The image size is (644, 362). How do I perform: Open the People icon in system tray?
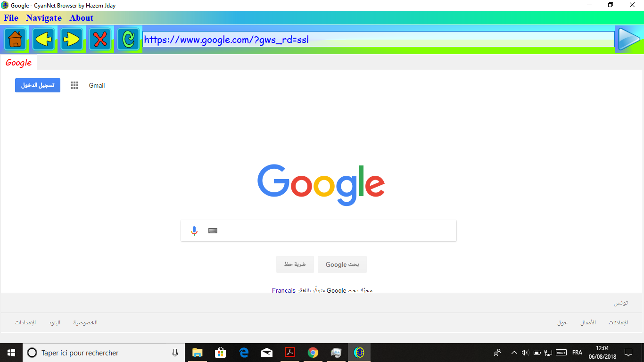point(497,353)
